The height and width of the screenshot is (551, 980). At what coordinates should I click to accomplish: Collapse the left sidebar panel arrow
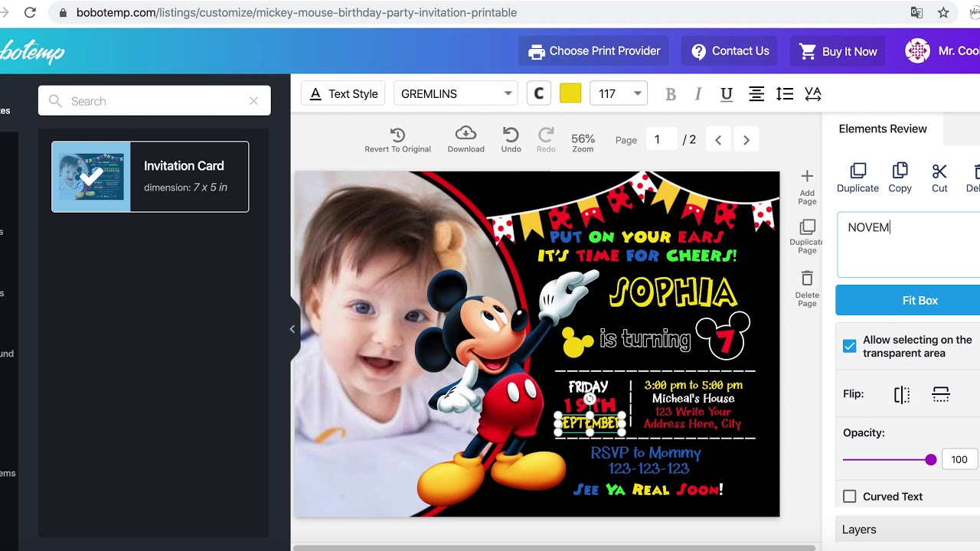coord(292,329)
